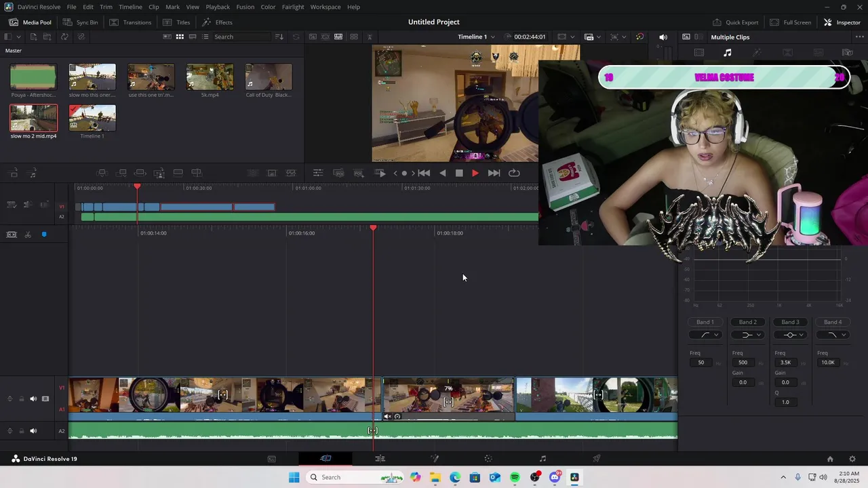
Task: Click the blue marker icon
Action: click(x=44, y=235)
